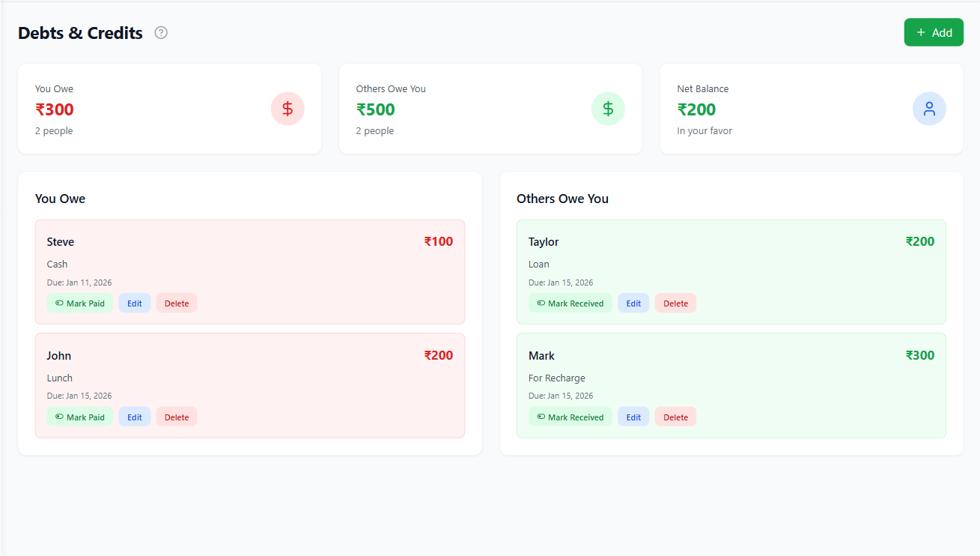Edit John's Lunch debt

point(134,417)
